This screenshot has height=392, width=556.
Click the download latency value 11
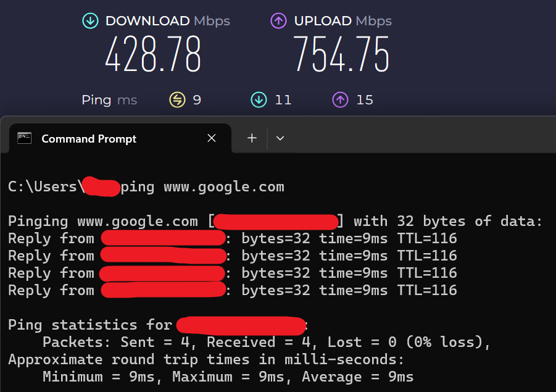tap(283, 100)
